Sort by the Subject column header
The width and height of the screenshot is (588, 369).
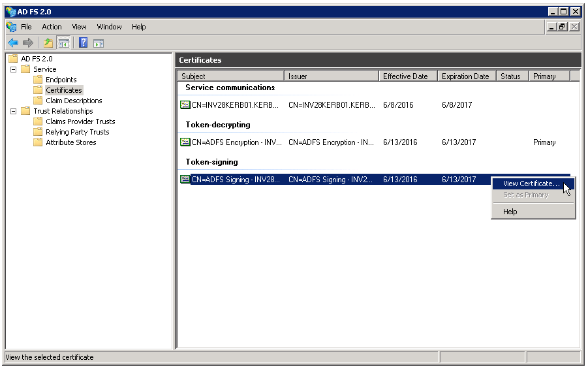click(230, 76)
